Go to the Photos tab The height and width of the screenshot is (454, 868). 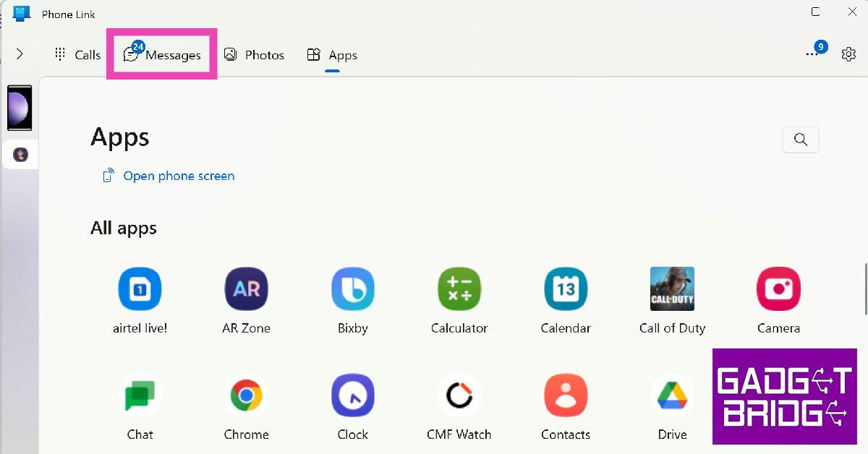coord(254,55)
